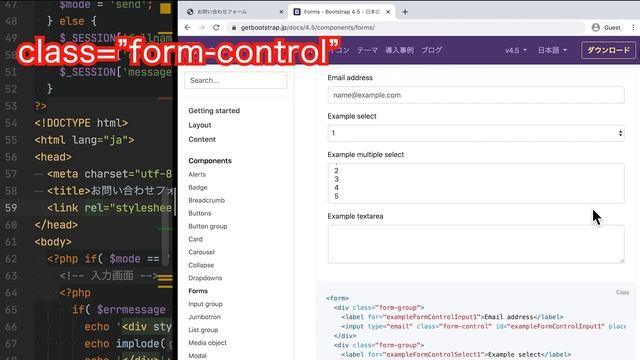Image resolution: width=640 pixels, height=360 pixels.
Task: Click editor line 54 DOCTYPE html
Action: 81,123
